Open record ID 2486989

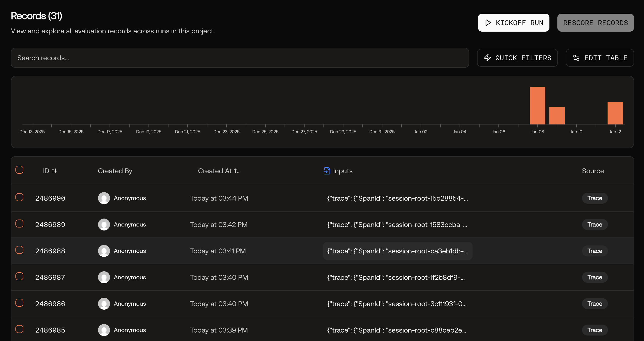tap(50, 225)
